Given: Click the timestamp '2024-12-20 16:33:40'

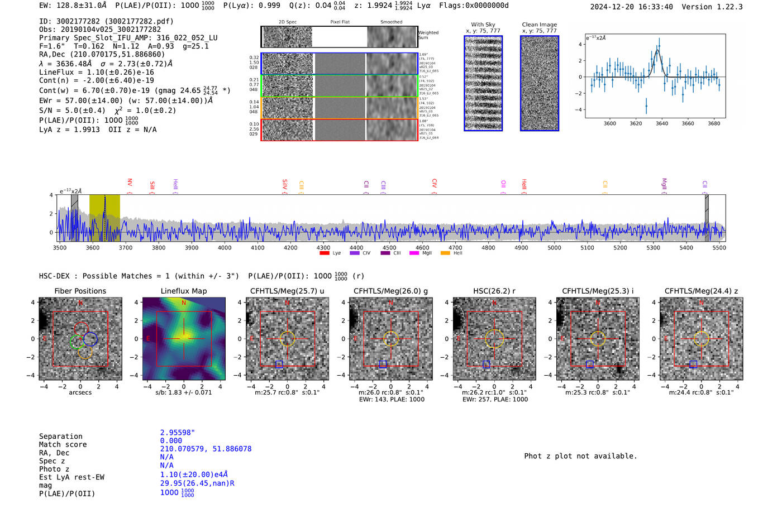Looking at the screenshot, I should tap(632, 7).
